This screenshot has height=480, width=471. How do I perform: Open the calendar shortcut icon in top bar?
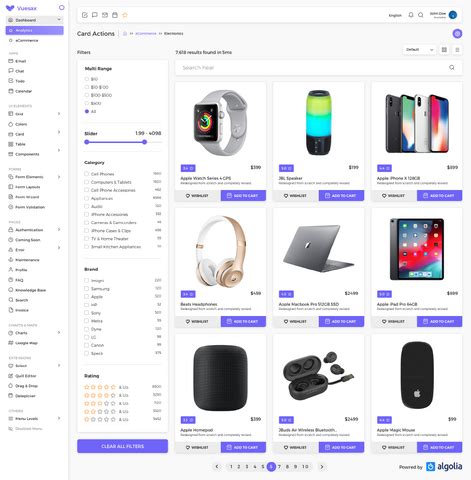coord(115,15)
